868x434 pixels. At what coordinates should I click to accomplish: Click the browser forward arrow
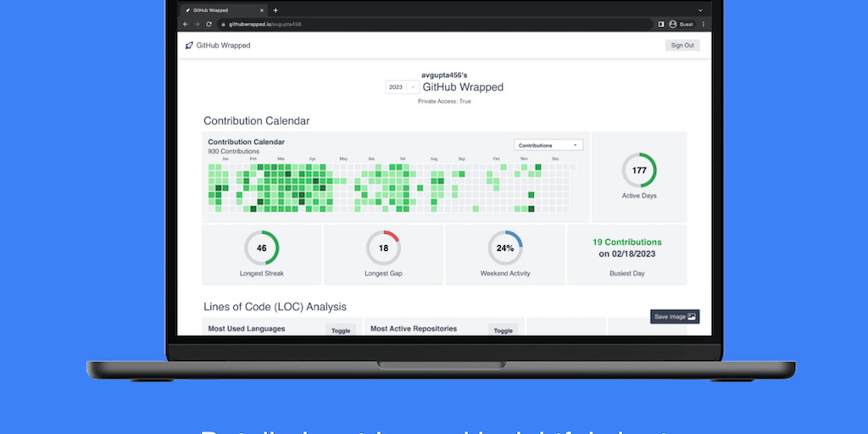point(197,25)
